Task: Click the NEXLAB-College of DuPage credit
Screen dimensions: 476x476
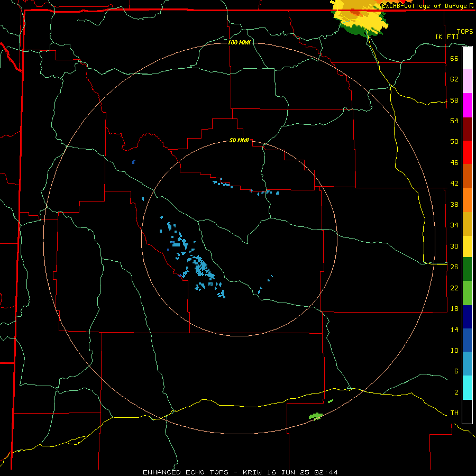Action: click(426, 6)
